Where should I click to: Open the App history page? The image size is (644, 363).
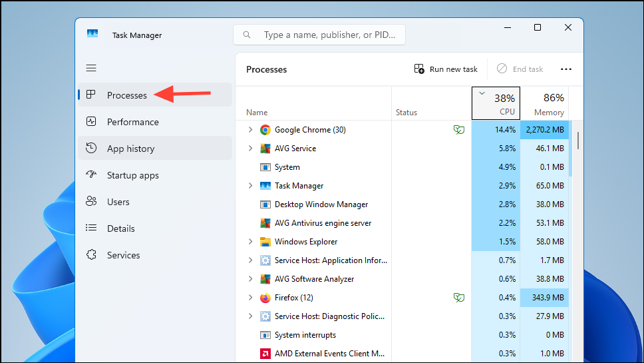coord(155,149)
